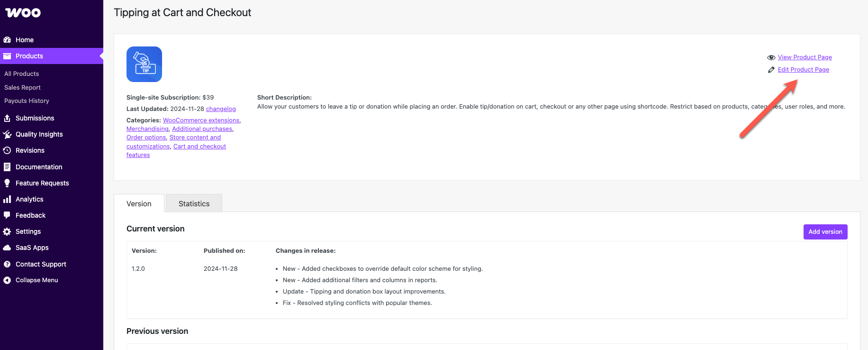Open the Products menu item

[52, 56]
